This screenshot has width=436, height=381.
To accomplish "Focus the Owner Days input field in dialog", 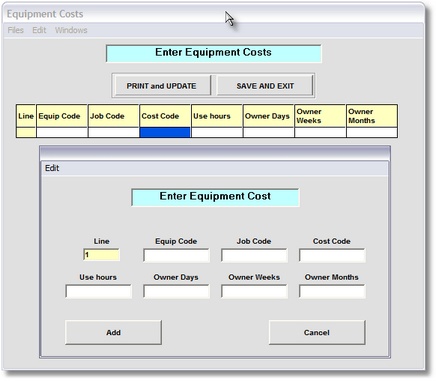I will coord(176,292).
